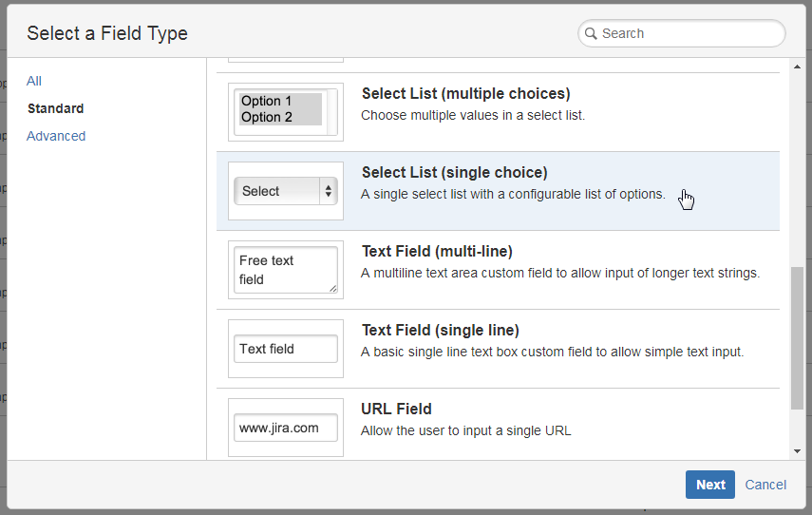
Task: Click the www.jira.com URL preview thumbnail
Action: 286,428
